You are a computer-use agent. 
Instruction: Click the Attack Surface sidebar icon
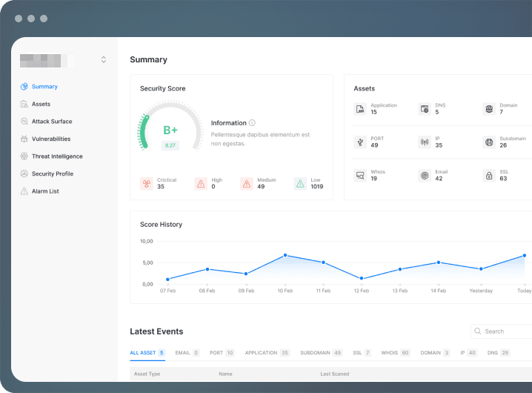(24, 122)
